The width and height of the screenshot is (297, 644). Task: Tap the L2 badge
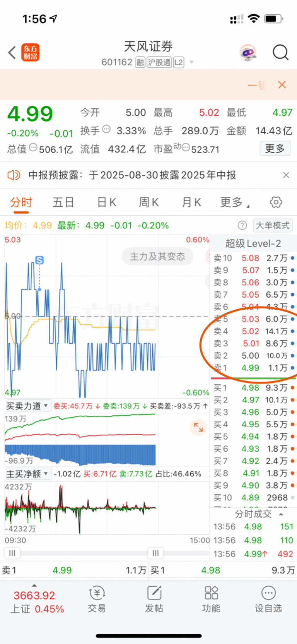(x=179, y=62)
